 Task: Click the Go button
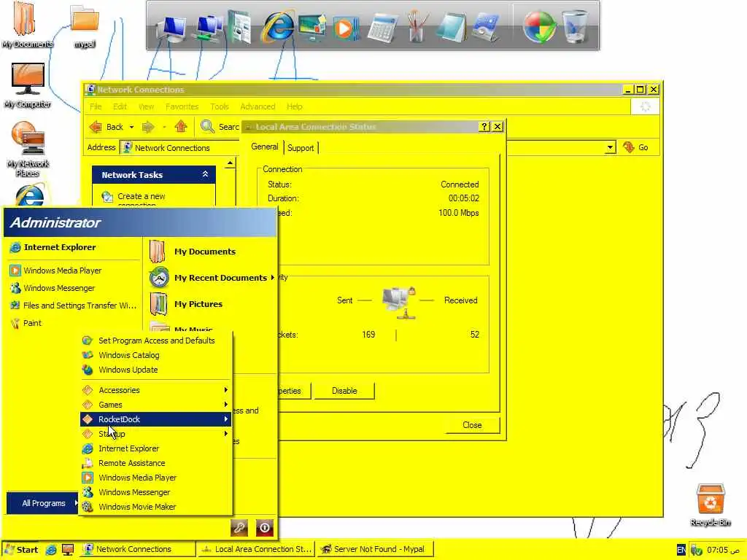636,147
